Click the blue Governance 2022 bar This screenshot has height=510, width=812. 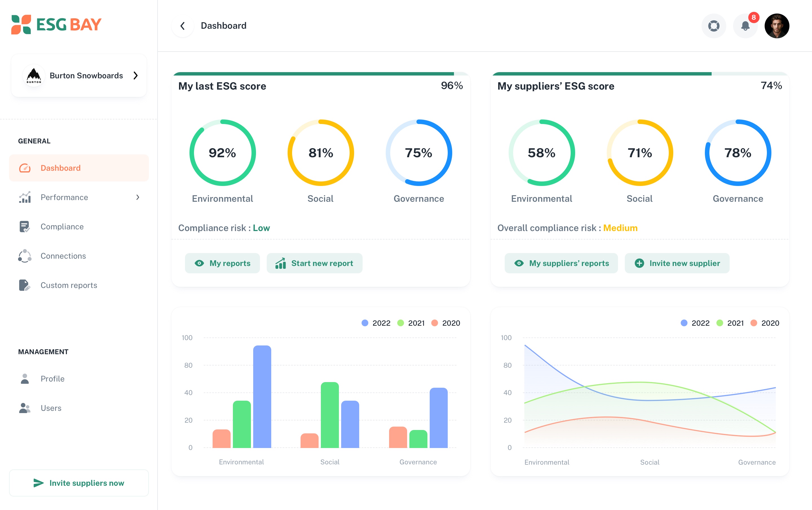click(x=439, y=418)
